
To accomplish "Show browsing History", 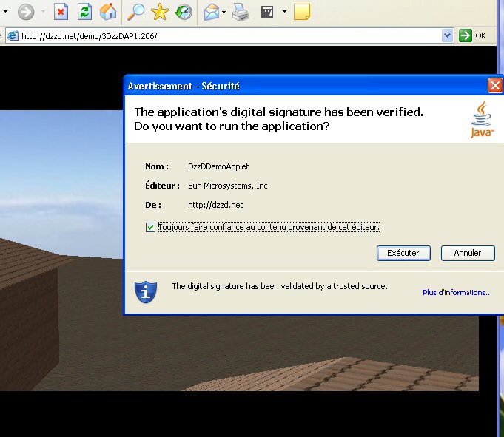I will point(183,12).
